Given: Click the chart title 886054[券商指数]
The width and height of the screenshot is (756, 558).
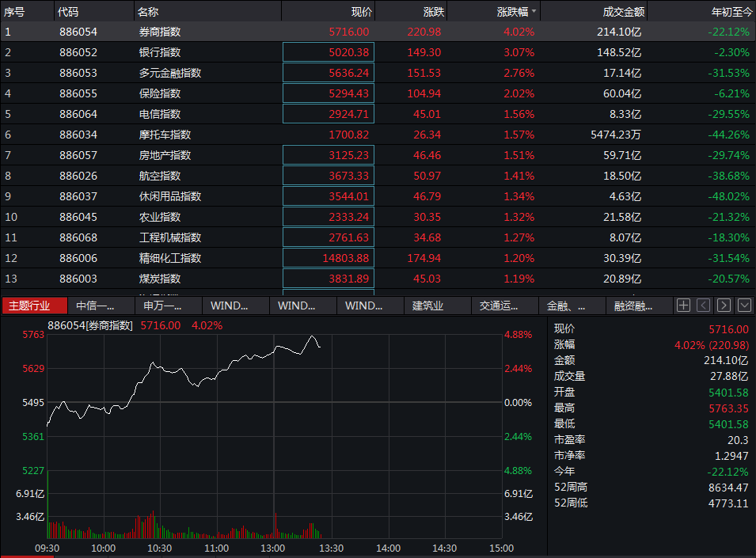Looking at the screenshot, I should click(x=89, y=325).
